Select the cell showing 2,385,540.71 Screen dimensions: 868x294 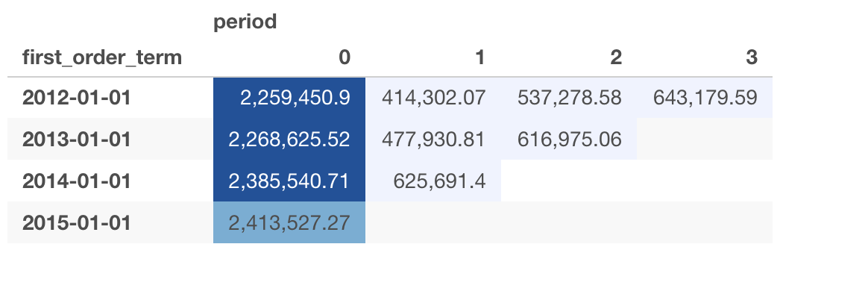(x=289, y=181)
